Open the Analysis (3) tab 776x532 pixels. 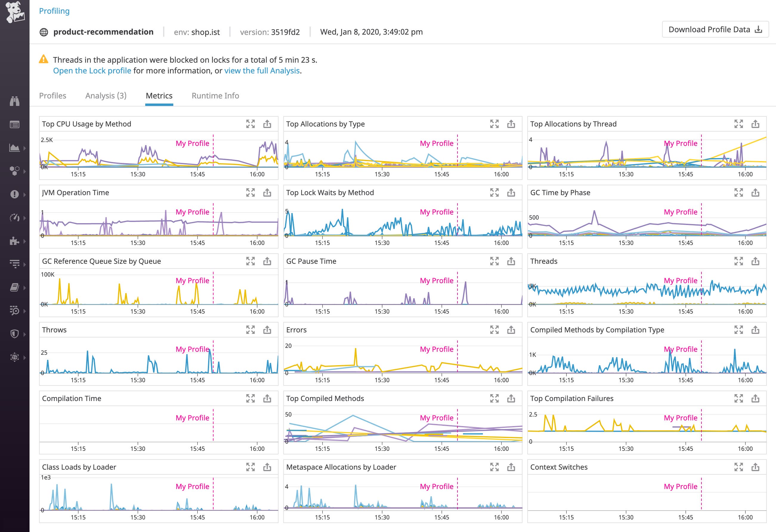[106, 96]
